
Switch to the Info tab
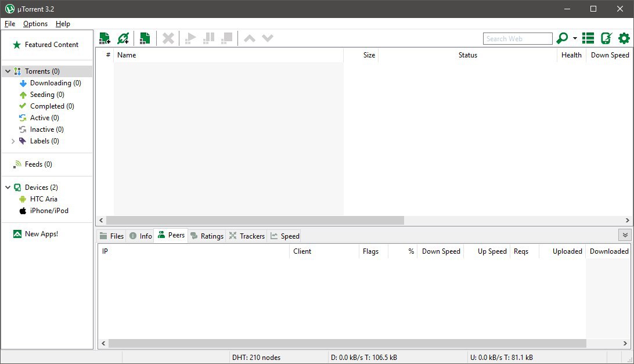[x=141, y=236]
